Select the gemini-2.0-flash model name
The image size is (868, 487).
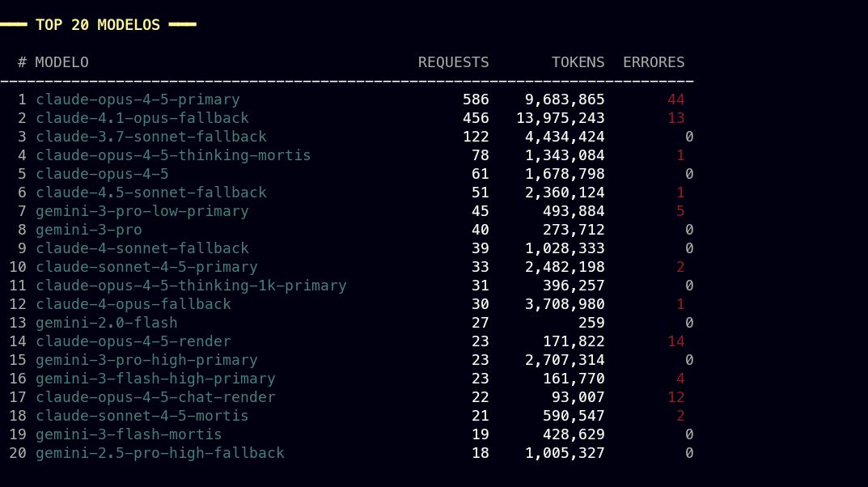[106, 323]
